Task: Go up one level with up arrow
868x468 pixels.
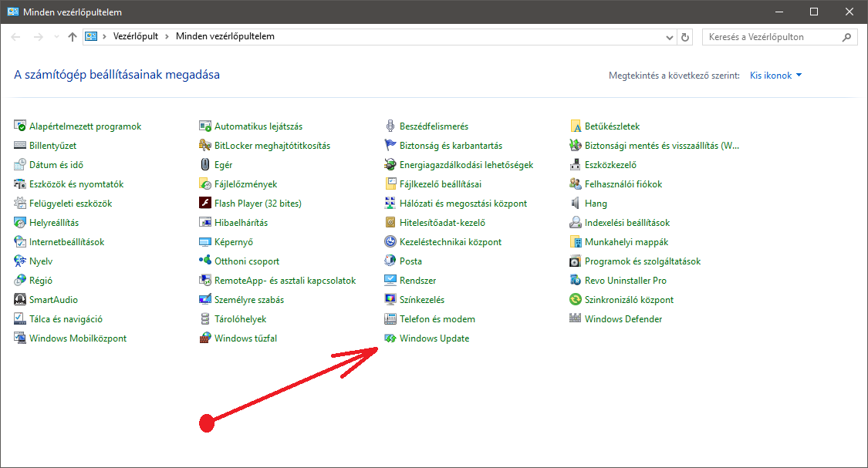Action: [73, 37]
